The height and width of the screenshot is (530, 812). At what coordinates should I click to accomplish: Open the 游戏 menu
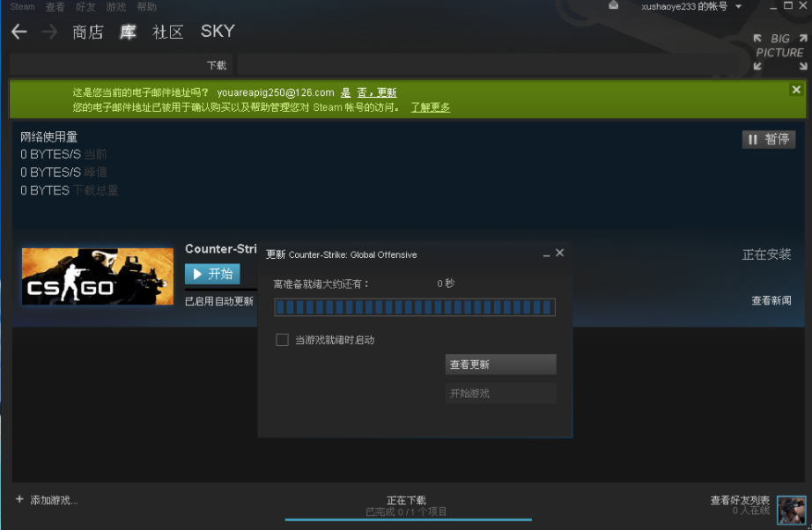point(116,7)
